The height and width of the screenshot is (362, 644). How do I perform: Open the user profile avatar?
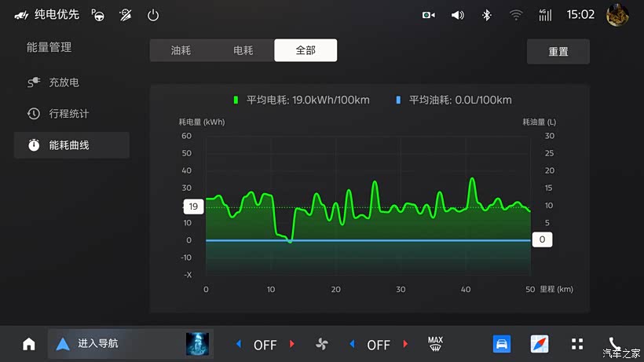(617, 15)
